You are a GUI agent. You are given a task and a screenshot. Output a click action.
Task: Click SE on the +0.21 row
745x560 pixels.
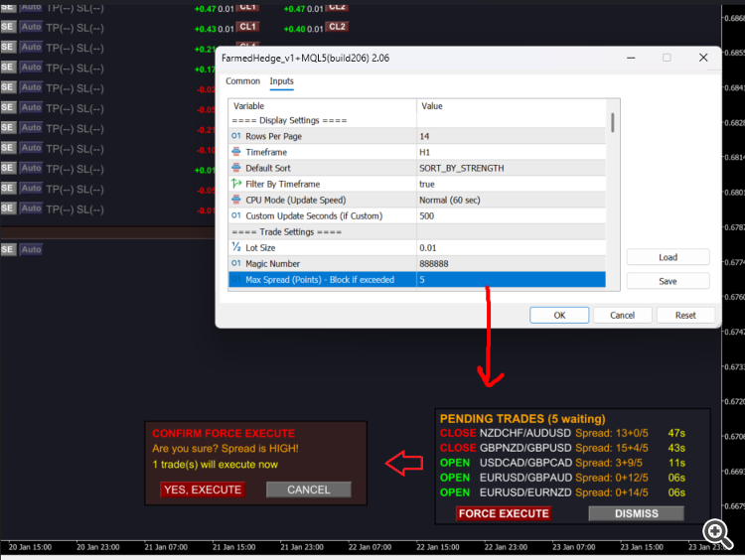point(8,47)
